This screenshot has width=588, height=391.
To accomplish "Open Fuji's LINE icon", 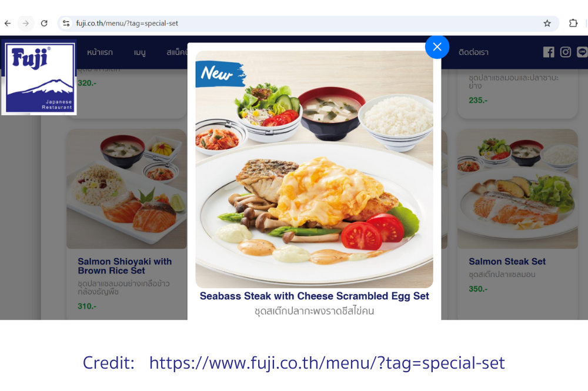I will 582,52.
